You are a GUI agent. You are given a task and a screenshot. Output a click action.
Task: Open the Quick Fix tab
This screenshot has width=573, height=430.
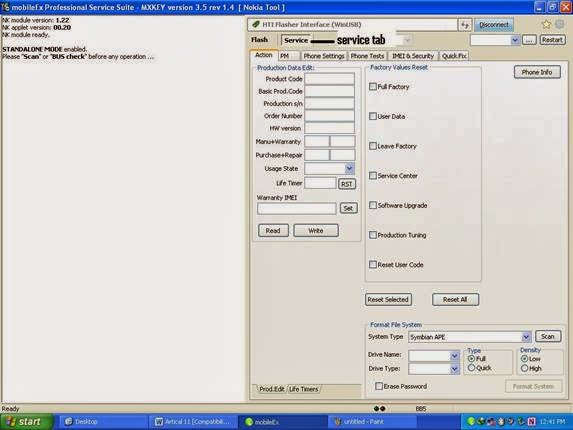click(x=454, y=56)
